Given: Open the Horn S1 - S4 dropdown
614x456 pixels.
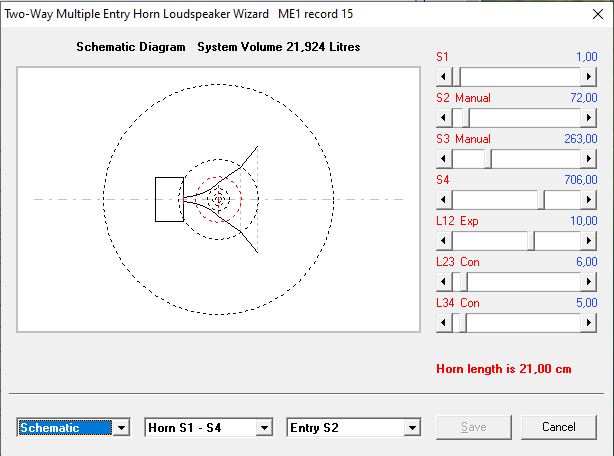Looking at the screenshot, I should (264, 428).
